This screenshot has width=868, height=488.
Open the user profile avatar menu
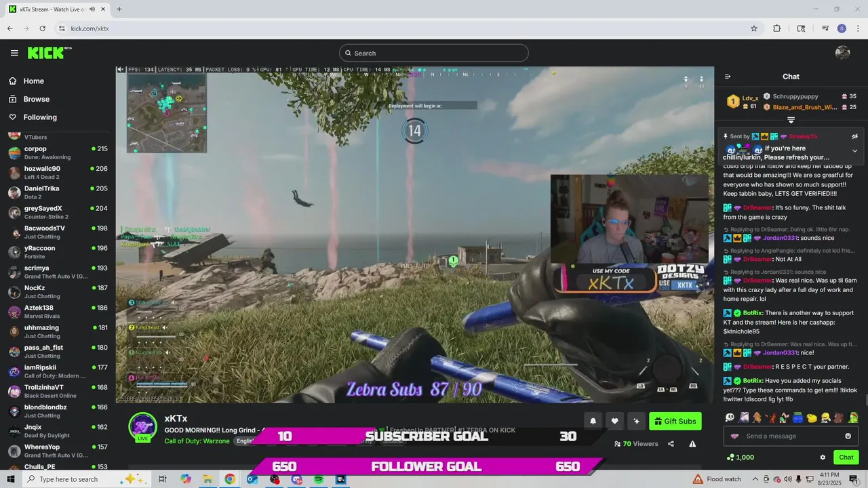click(843, 53)
